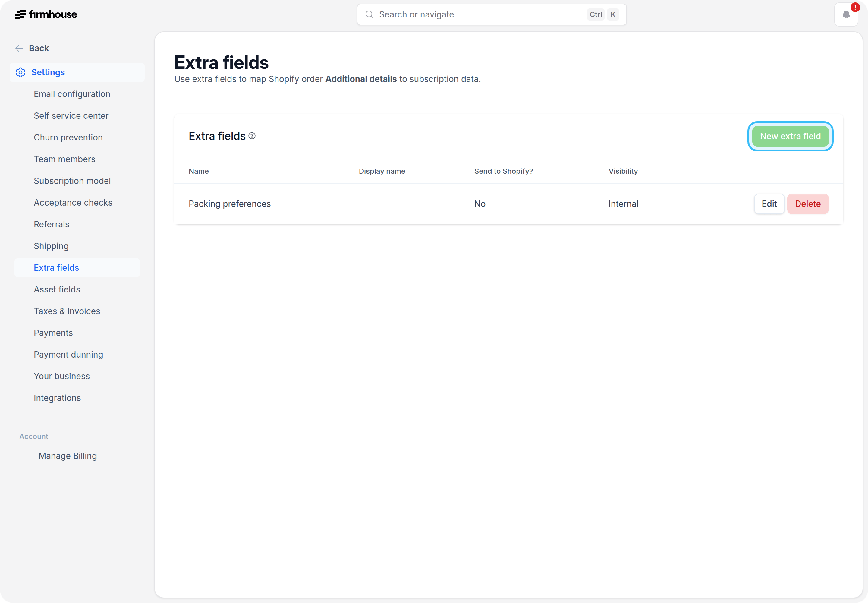Click the search magnifier icon
This screenshot has width=868, height=603.
(x=370, y=14)
